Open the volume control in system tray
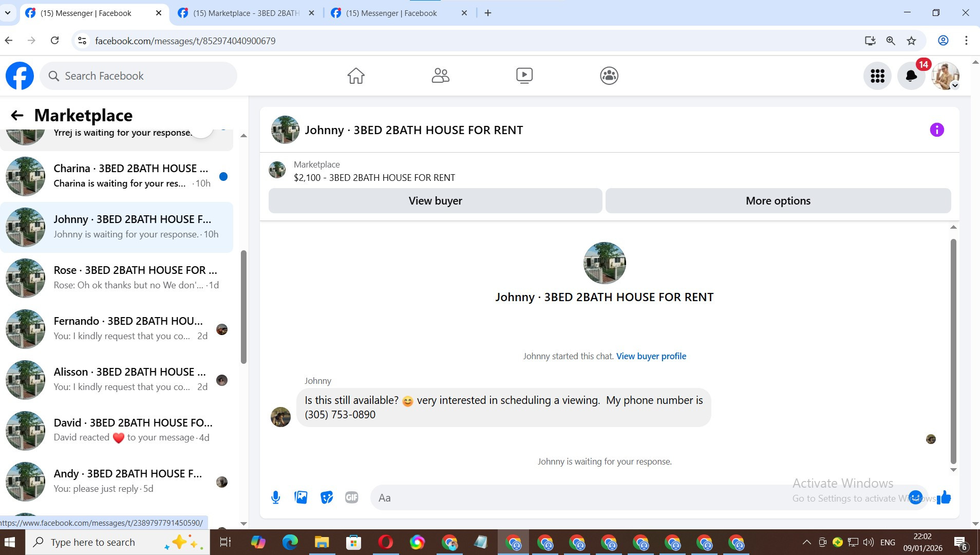 (x=869, y=542)
